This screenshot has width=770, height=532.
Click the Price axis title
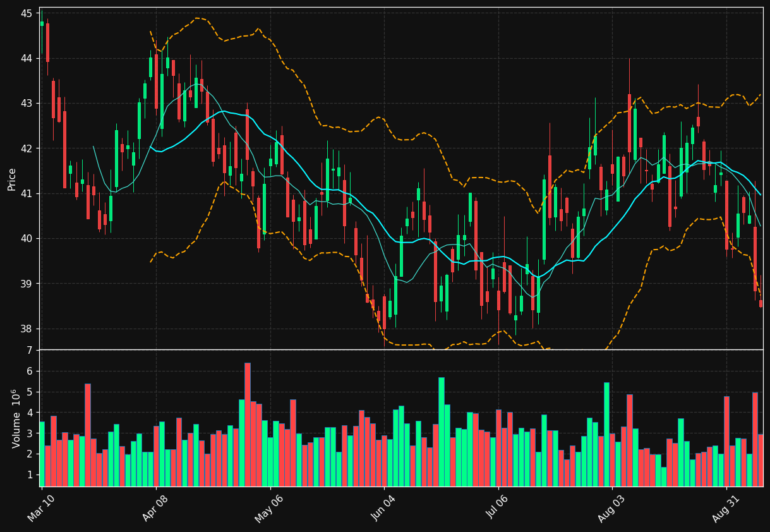point(12,179)
